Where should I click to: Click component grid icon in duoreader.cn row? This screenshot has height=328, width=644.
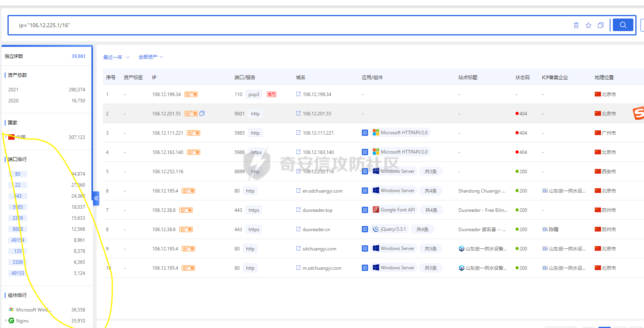coord(365,229)
